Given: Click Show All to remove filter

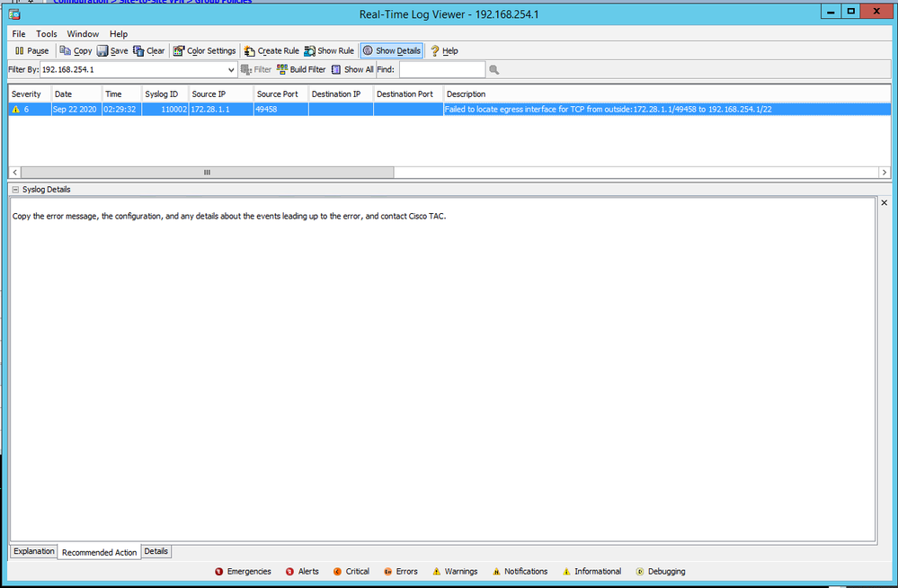Looking at the screenshot, I should (x=352, y=69).
